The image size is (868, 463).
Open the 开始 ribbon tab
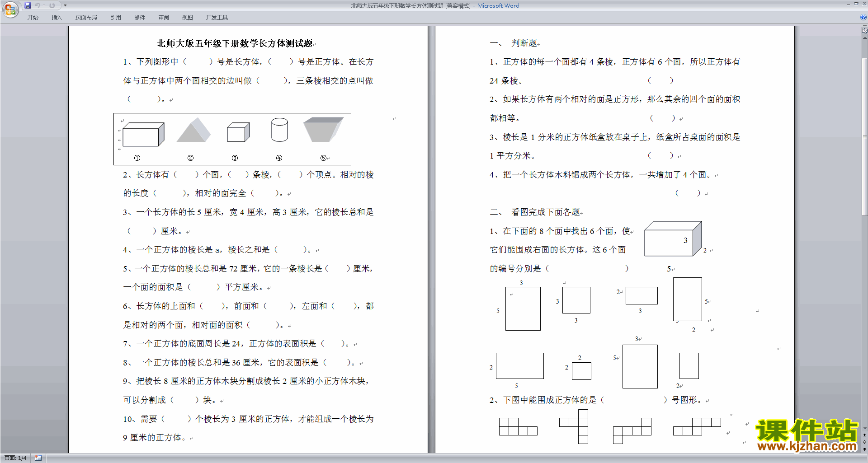[x=33, y=18]
